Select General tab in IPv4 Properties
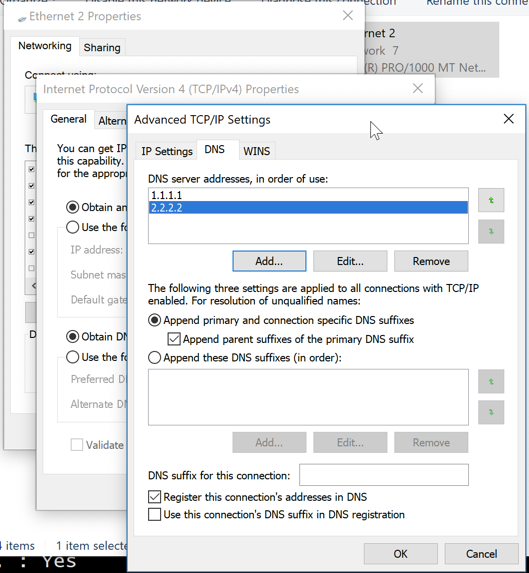Screen dimensions: 529x573 click(68, 119)
